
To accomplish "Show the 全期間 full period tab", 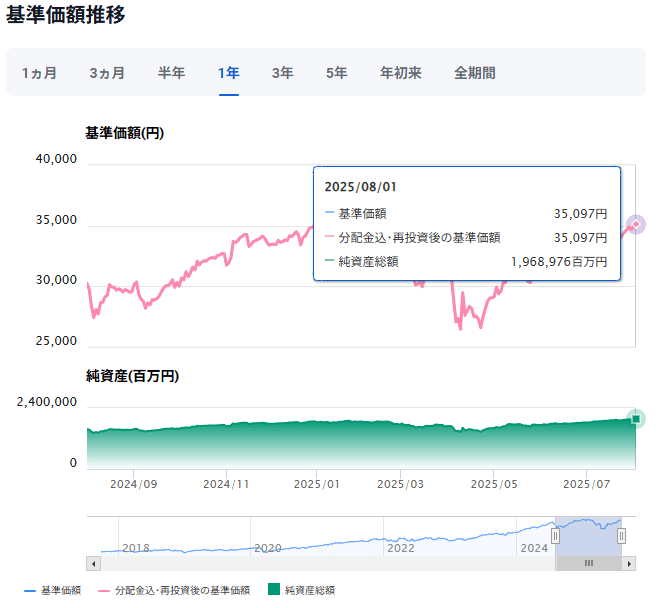I will (475, 73).
